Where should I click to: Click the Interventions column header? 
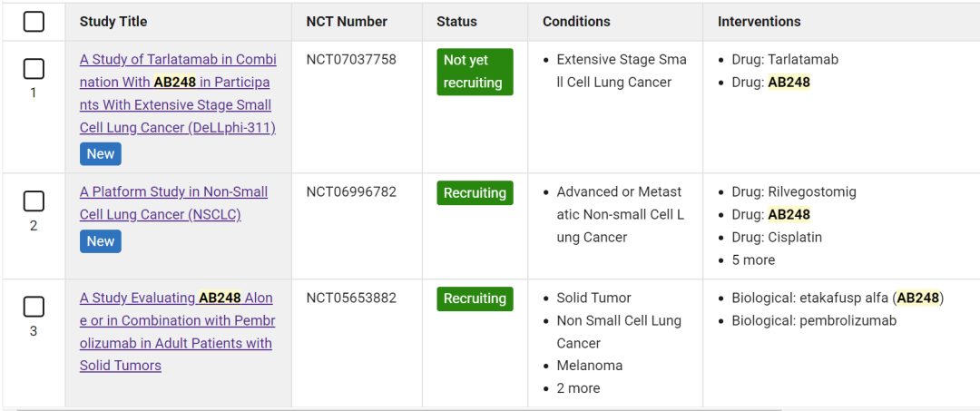pyautogui.click(x=759, y=21)
